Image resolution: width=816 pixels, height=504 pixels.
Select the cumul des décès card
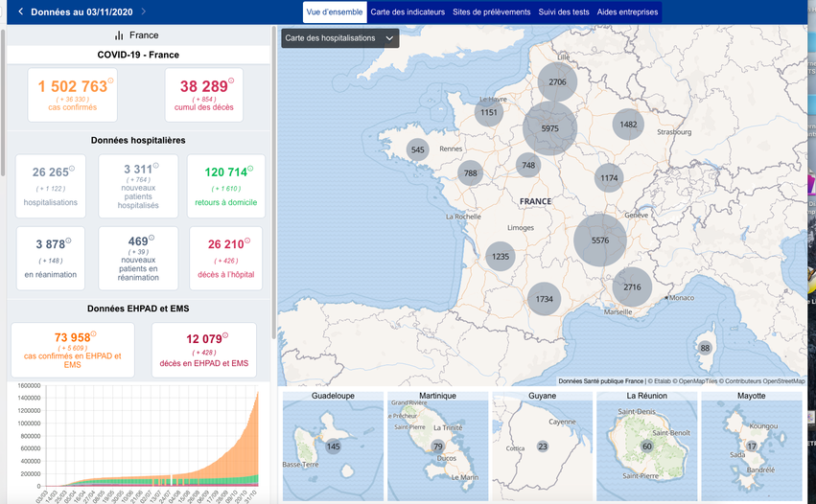coord(204,95)
